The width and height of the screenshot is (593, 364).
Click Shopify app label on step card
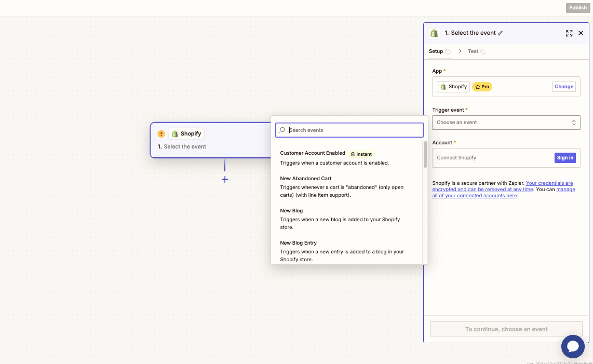[186, 133]
